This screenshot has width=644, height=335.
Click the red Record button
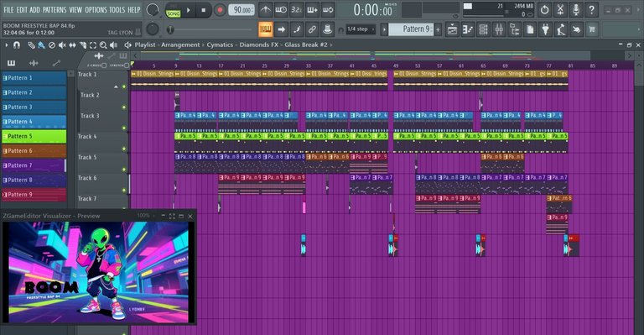tap(221, 10)
